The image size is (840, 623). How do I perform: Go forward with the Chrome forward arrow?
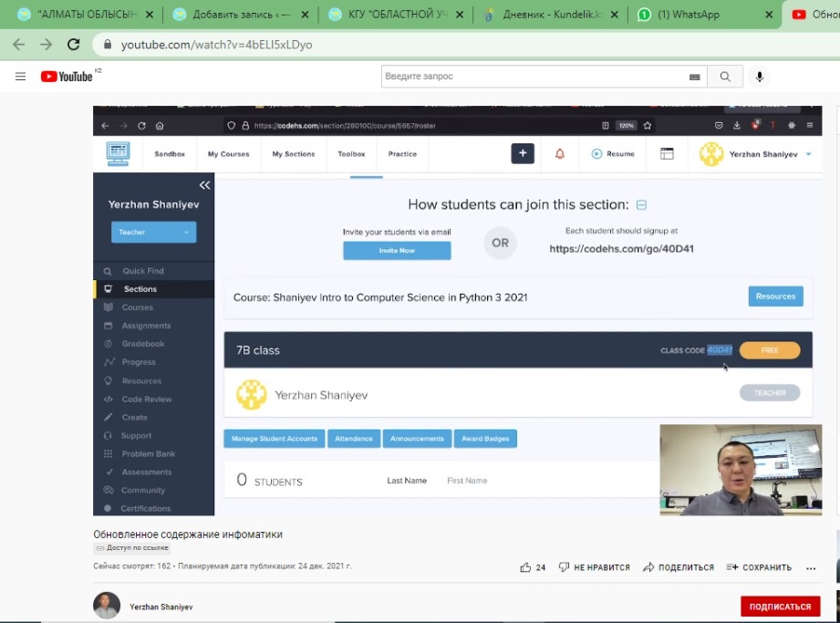coord(47,45)
